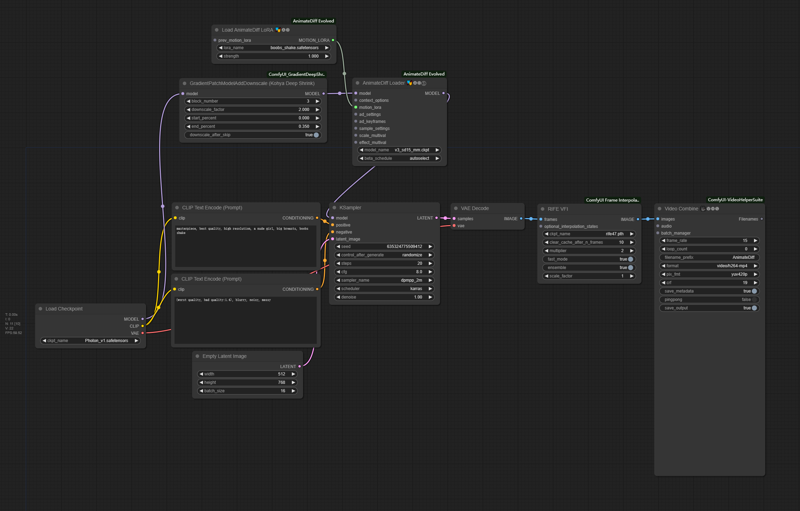Image resolution: width=800 pixels, height=511 pixels.
Task: Collapse the Video Combine node via title dot
Action: coord(660,209)
